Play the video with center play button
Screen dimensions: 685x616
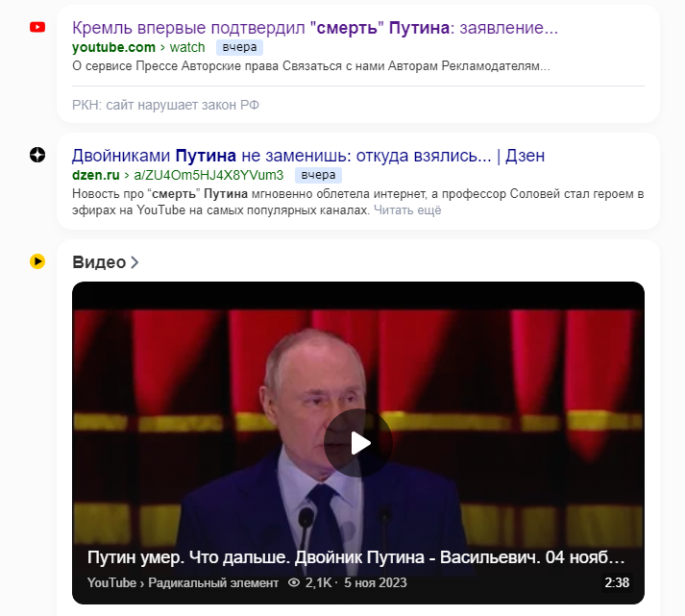click(x=358, y=443)
